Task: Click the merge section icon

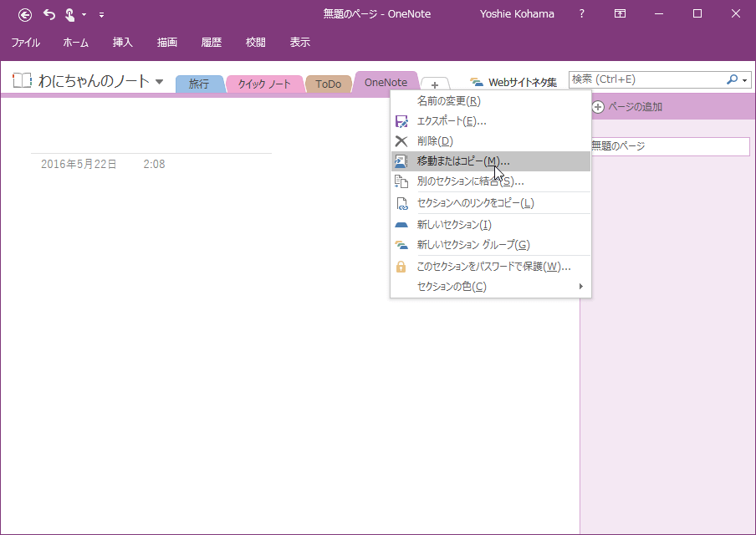Action: [401, 181]
